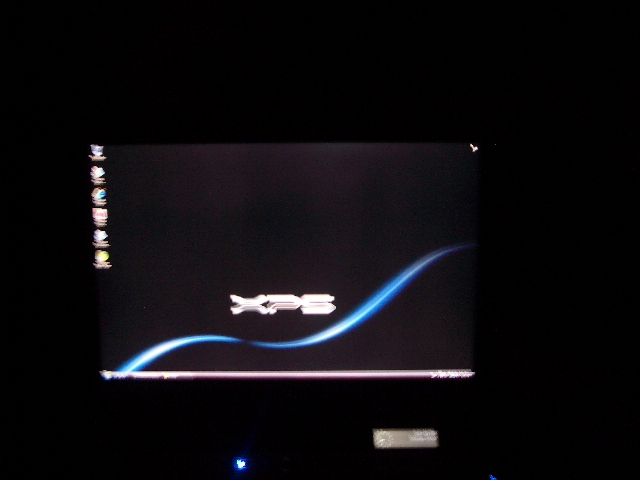Open the Internet Explorer desktop icon
This screenshot has height=480, width=640.
tap(99, 196)
